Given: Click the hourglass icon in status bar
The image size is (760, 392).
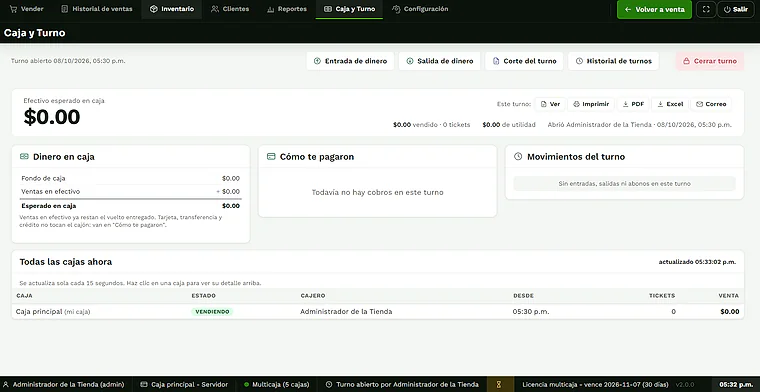Looking at the screenshot, I should click(x=498, y=384).
